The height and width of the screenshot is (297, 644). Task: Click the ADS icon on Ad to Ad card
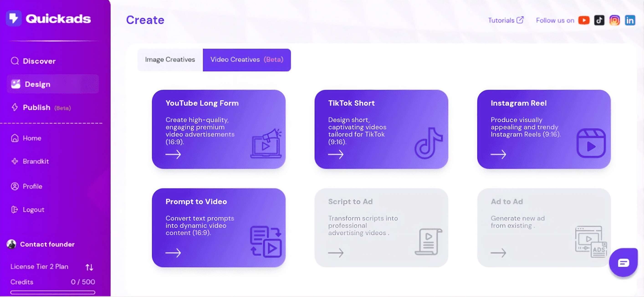[x=591, y=241]
